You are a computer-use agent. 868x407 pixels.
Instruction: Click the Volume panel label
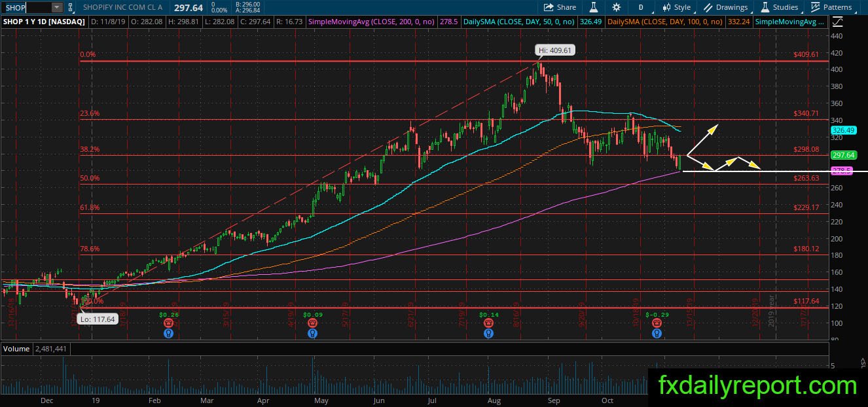(x=16, y=349)
